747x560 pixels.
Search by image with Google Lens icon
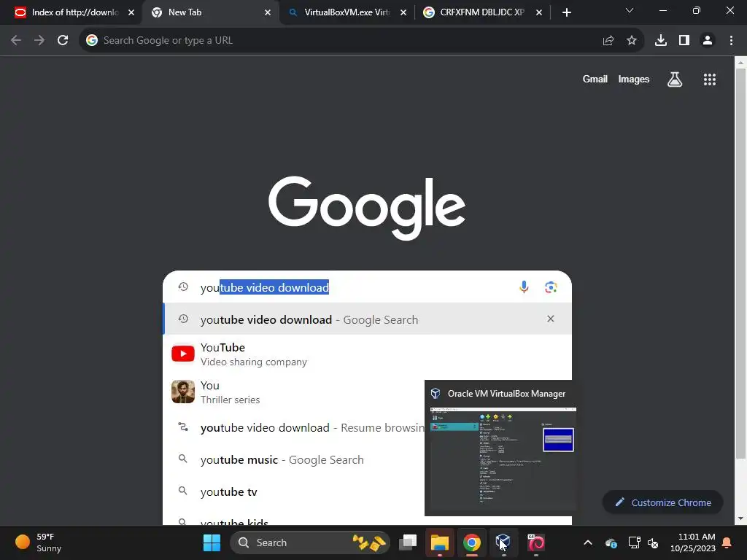pos(551,287)
